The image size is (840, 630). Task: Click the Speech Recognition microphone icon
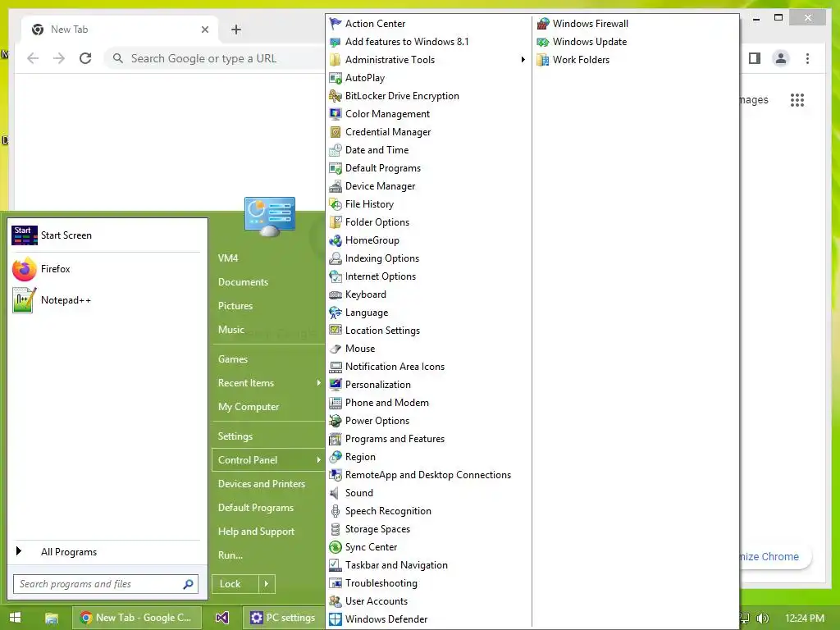click(x=336, y=511)
